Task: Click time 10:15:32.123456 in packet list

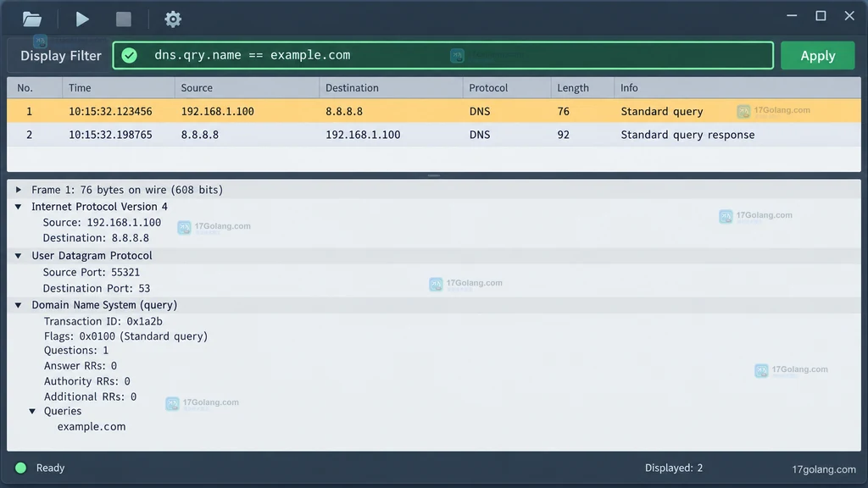Action: tap(110, 111)
